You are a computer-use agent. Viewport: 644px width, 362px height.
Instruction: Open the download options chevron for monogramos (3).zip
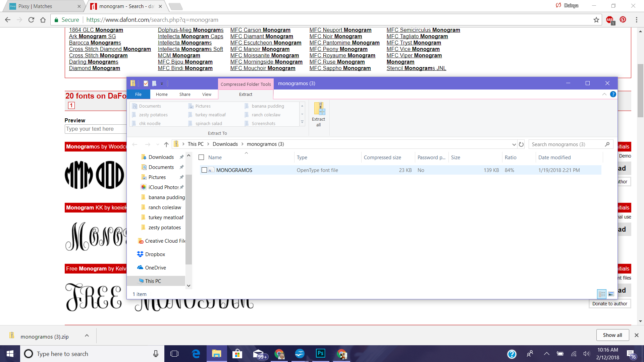87,335
